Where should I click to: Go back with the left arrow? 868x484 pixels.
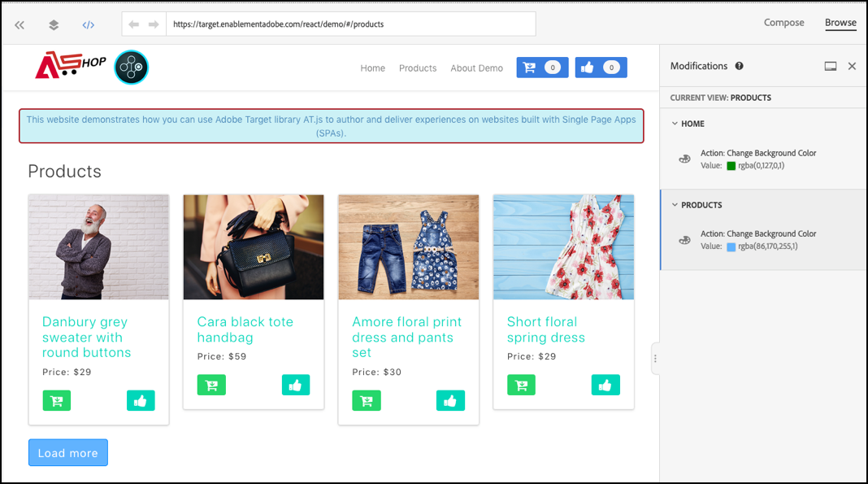[x=133, y=24]
